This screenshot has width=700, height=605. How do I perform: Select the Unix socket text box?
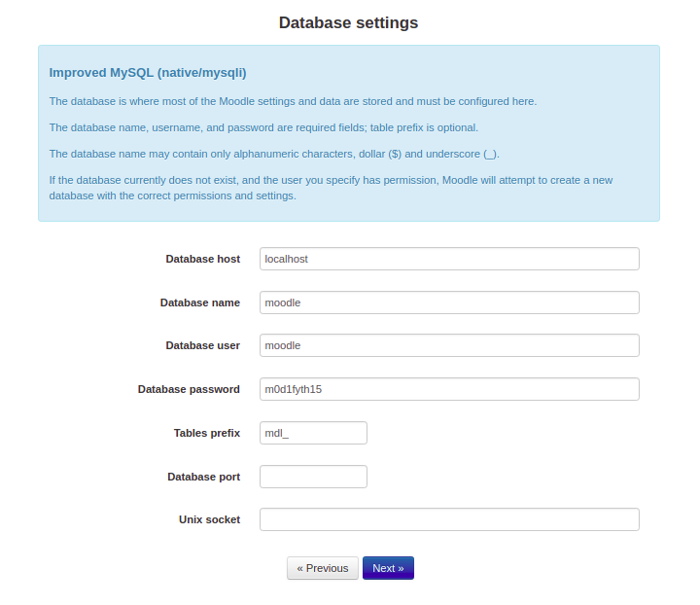point(449,519)
